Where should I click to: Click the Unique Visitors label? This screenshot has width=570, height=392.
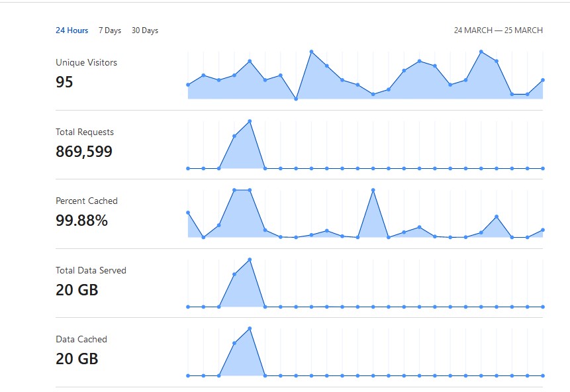pyautogui.click(x=86, y=63)
